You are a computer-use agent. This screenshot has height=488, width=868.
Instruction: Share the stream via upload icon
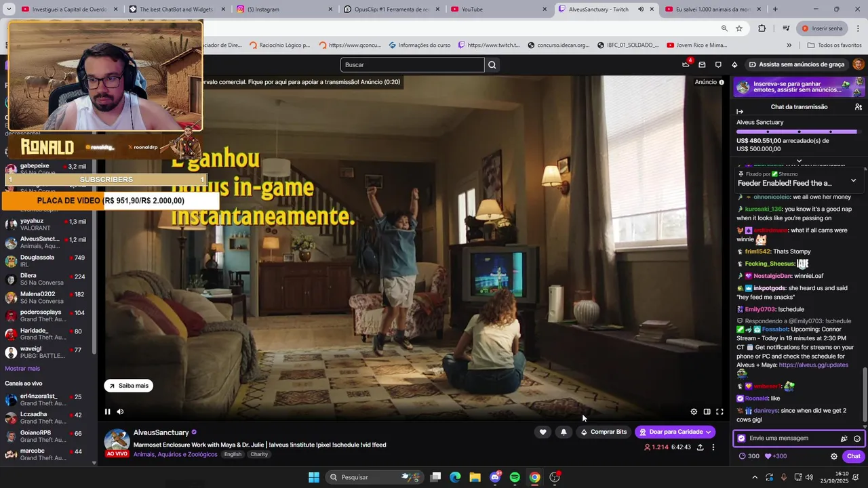click(700, 447)
